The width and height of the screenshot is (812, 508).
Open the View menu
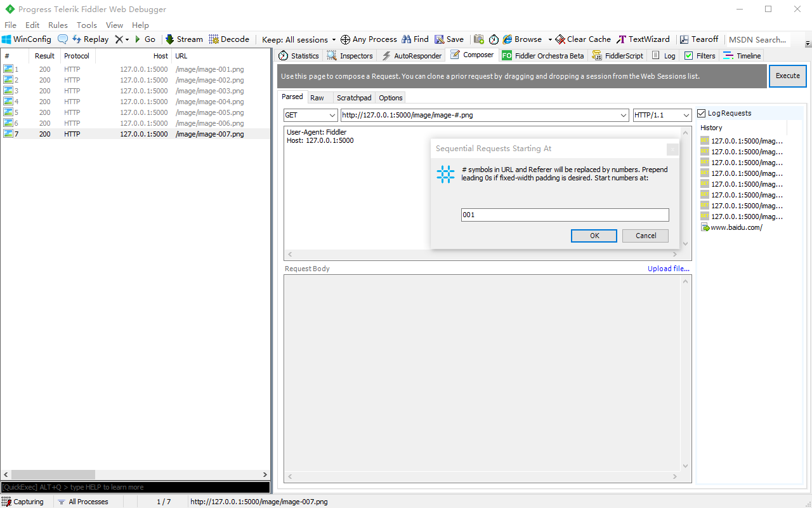pyautogui.click(x=114, y=25)
